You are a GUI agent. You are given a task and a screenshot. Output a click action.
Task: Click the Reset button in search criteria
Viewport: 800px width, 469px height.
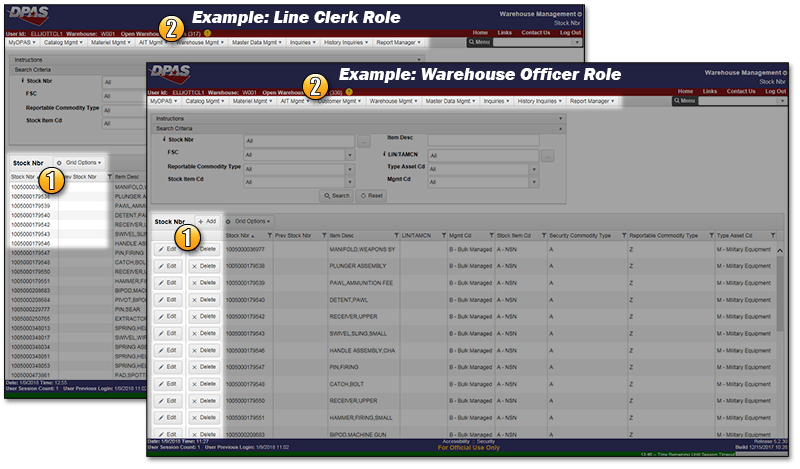tap(371, 196)
